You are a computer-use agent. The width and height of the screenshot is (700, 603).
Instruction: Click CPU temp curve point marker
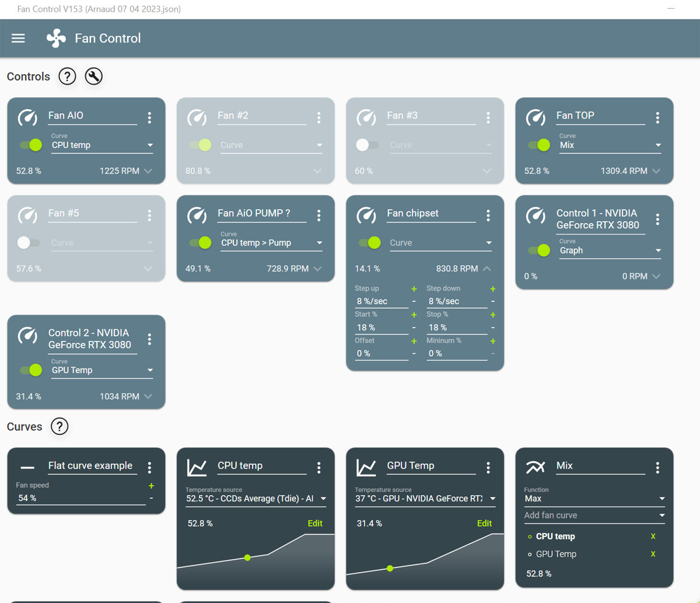coord(248,558)
